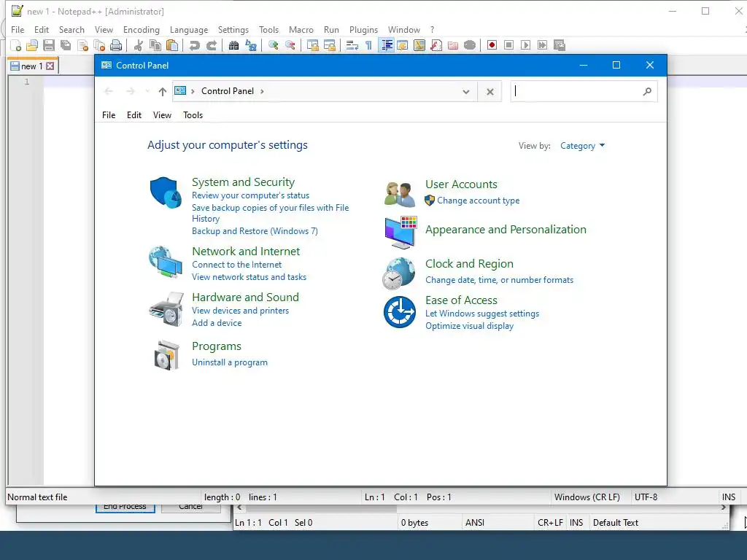
Task: Click the chevron before Control Panel breadcrumb
Action: coord(193,91)
